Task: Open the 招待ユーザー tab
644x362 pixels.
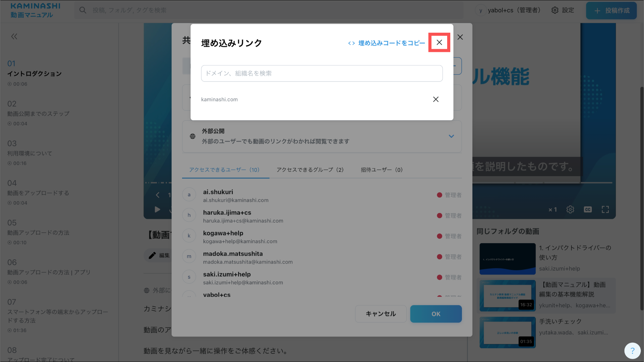Action: coord(381,170)
